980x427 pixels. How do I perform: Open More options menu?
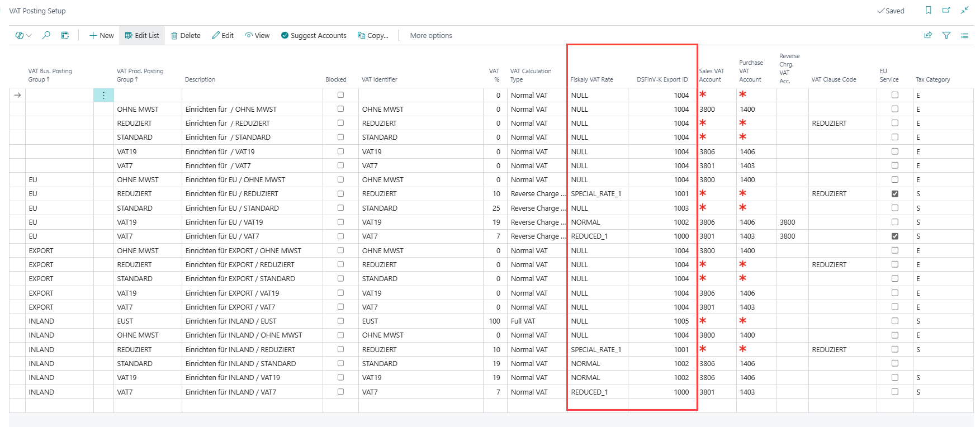(x=430, y=35)
